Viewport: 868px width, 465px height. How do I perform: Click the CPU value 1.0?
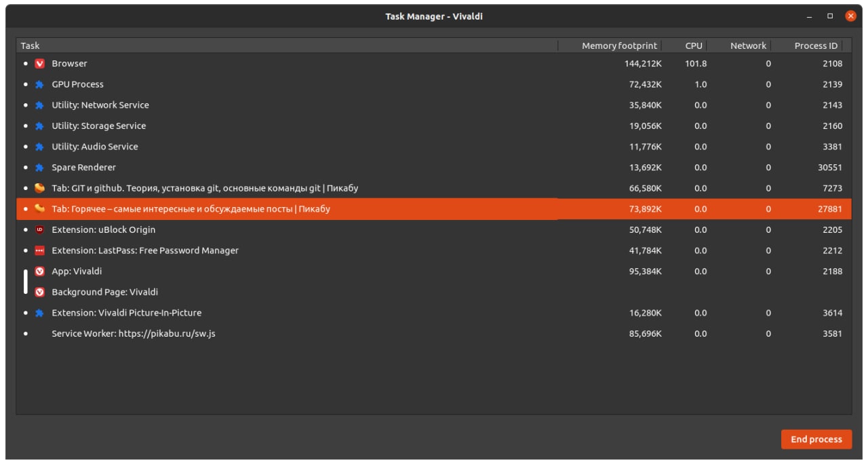tap(701, 85)
